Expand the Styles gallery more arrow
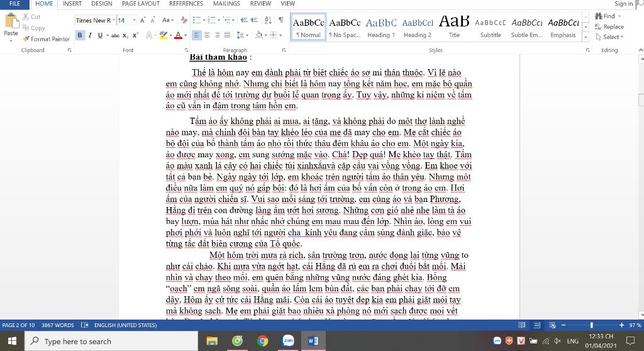644x351 pixels. (586, 37)
